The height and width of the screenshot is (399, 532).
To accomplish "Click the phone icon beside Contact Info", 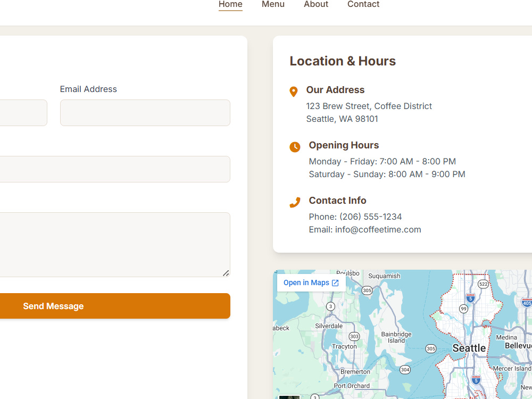I will pyautogui.click(x=295, y=202).
